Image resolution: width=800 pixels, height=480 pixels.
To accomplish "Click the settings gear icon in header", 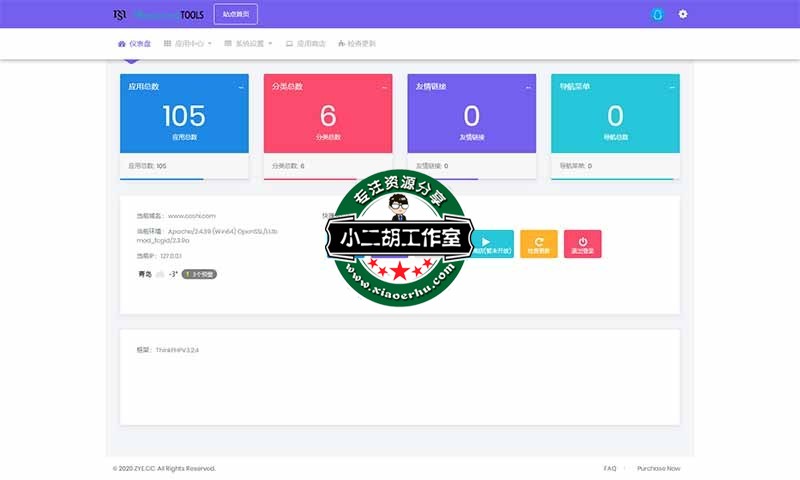I will 683,14.
